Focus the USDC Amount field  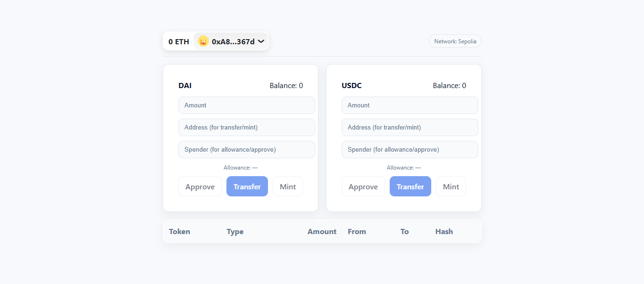point(410,105)
